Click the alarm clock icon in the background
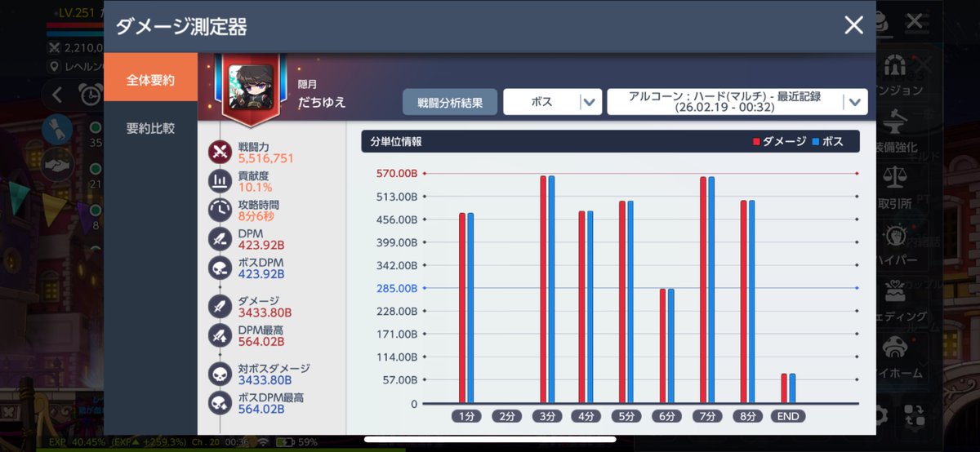980x452 pixels. [x=91, y=95]
